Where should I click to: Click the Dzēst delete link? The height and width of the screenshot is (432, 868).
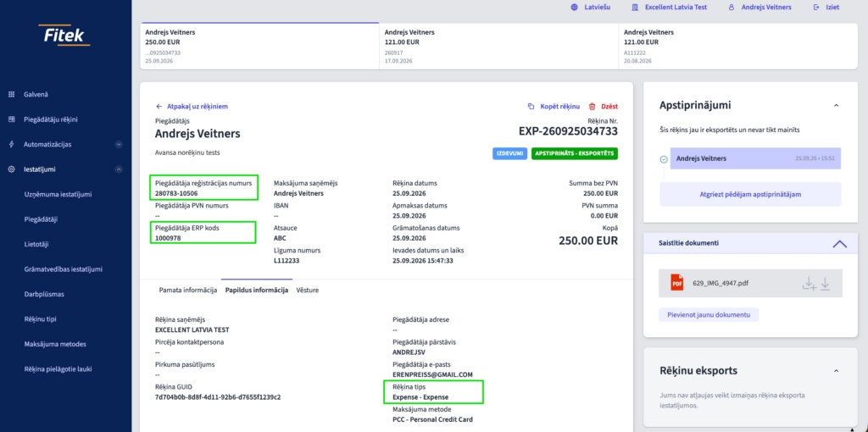[x=609, y=106]
